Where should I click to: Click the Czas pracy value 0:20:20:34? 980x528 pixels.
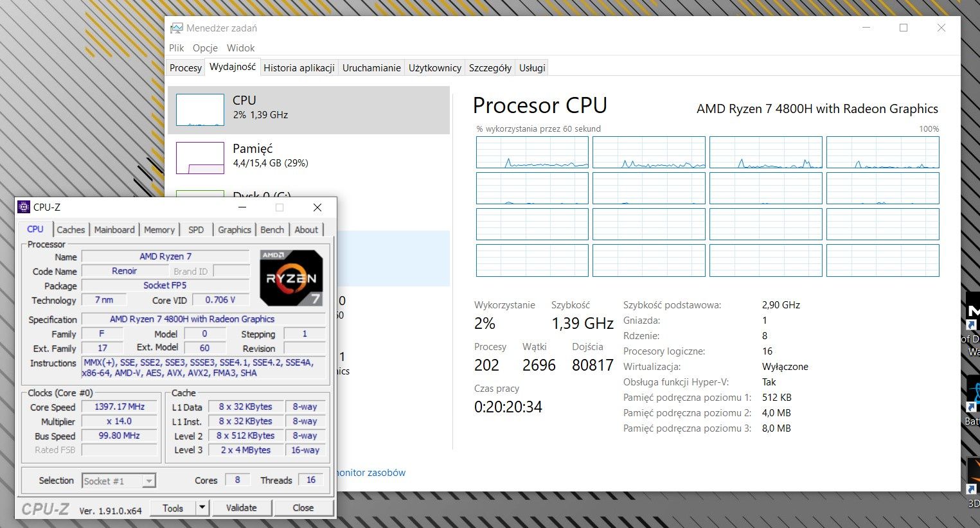pos(508,407)
